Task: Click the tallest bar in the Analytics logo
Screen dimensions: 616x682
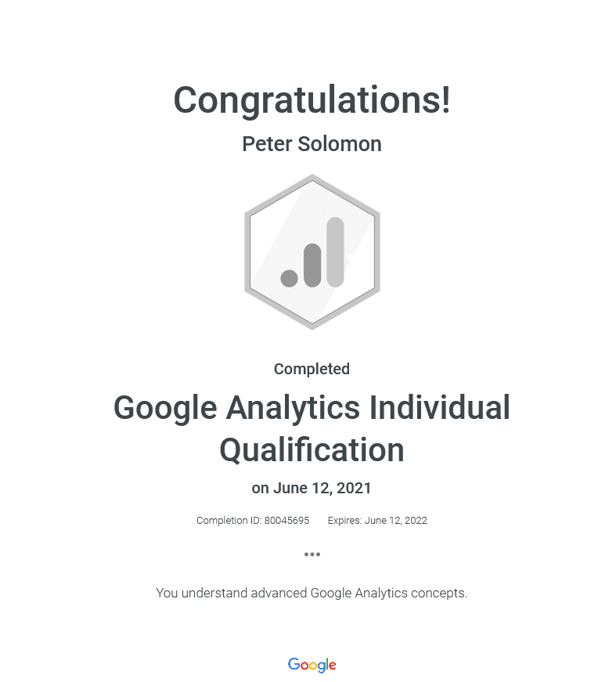Action: tap(335, 252)
